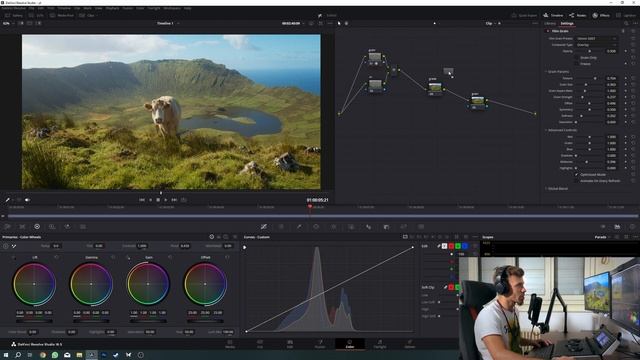Open the Key palette

point(386,227)
